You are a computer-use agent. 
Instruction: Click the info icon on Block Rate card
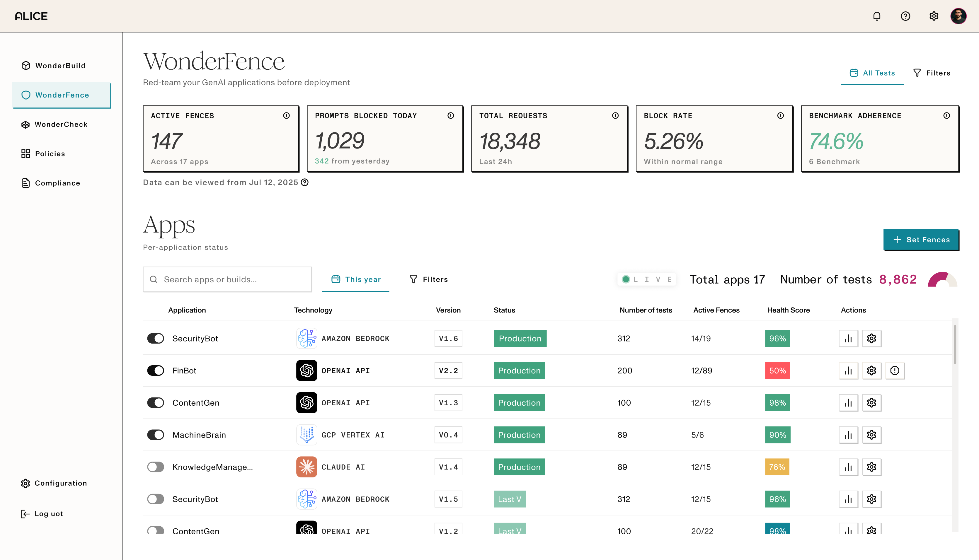tap(780, 115)
